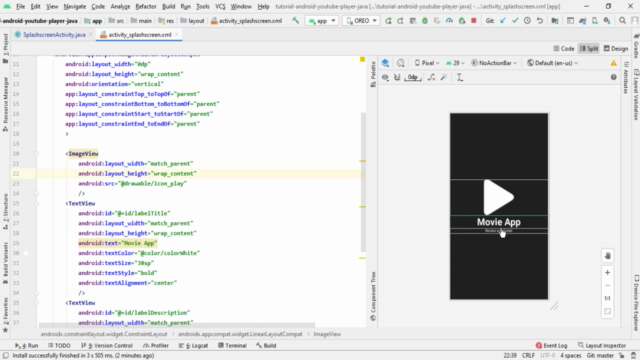The height and width of the screenshot is (360, 640).
Task: Open the VCS menu
Action: (220, 7)
